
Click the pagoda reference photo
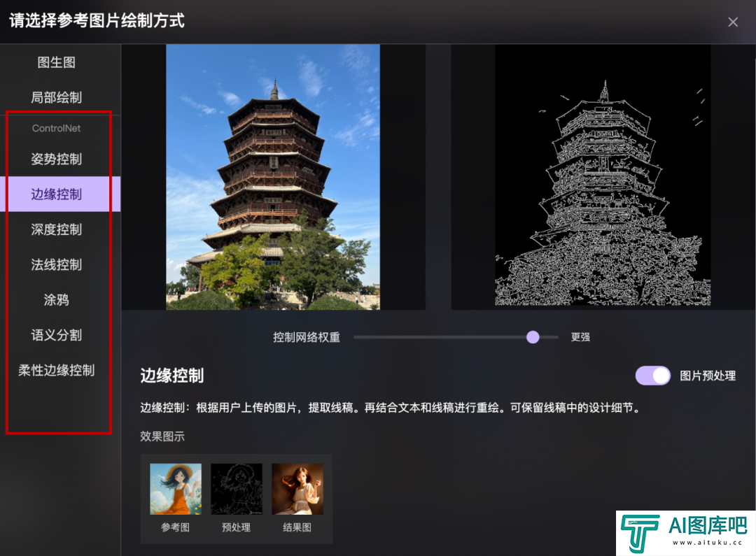point(273,176)
